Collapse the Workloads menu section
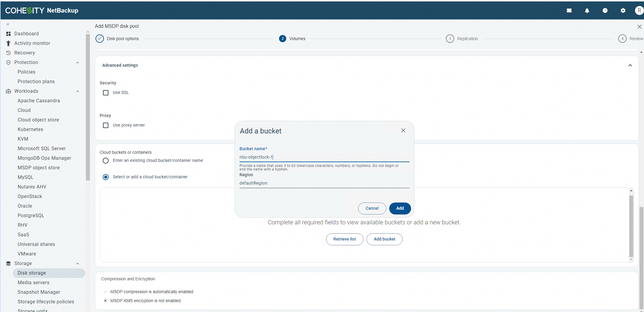The width and height of the screenshot is (644, 312). point(78,91)
